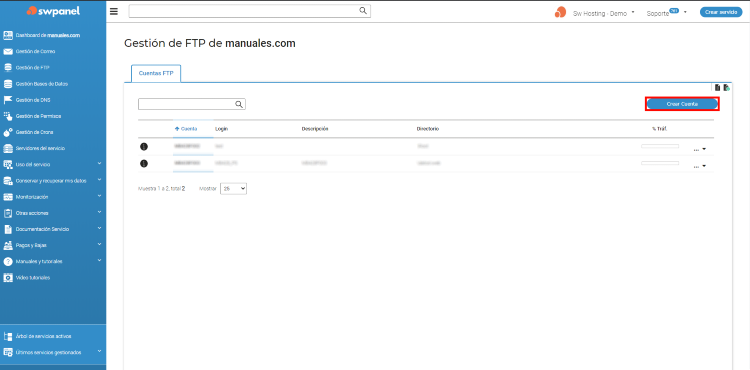
Task: Open the actions dropdown of the first FTP account
Action: pyautogui.click(x=700, y=149)
